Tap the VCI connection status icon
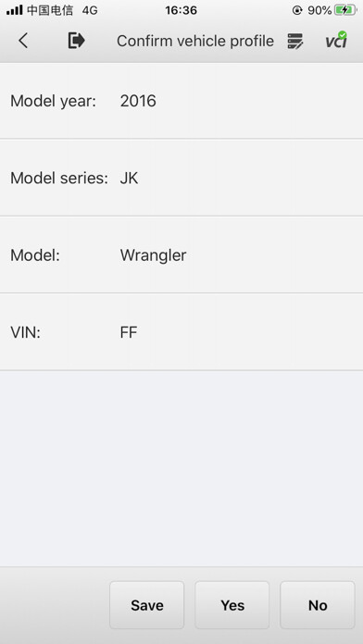 337,41
